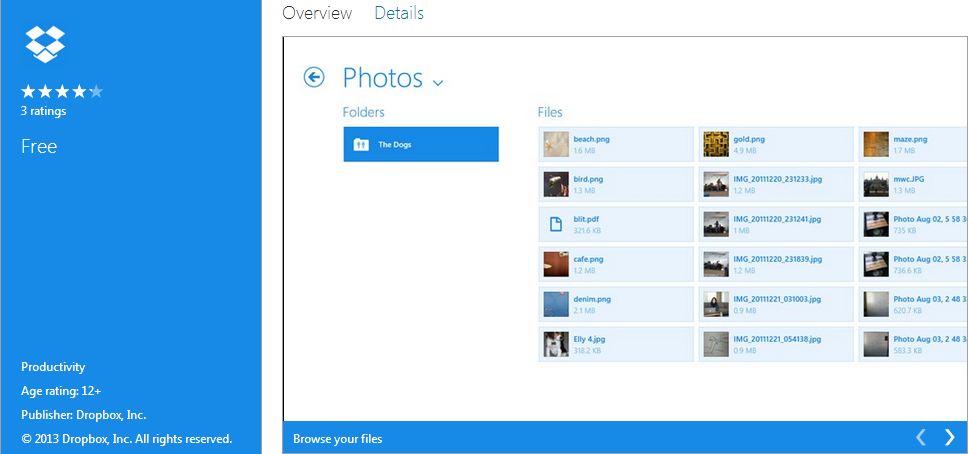This screenshot has width=968, height=454.
Task: Click the Dropbox logo icon
Action: point(45,44)
